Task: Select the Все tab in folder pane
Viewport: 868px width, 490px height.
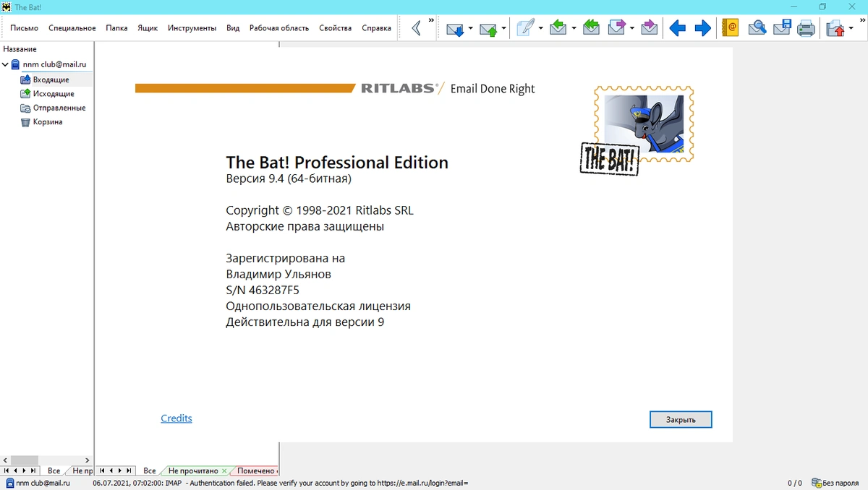Action: [x=54, y=470]
